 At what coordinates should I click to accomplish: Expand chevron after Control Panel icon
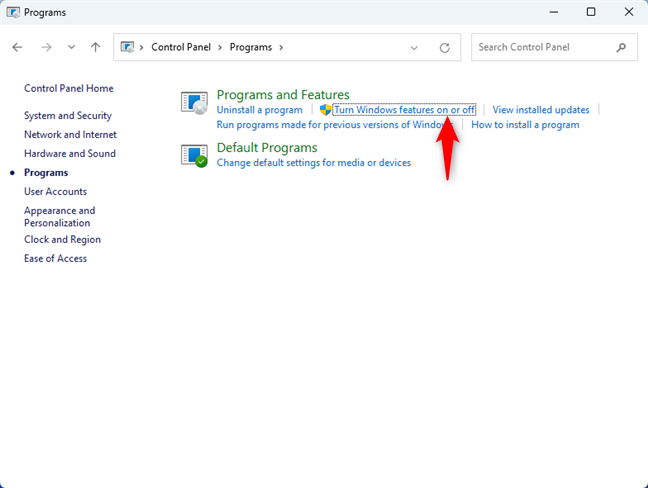141,48
